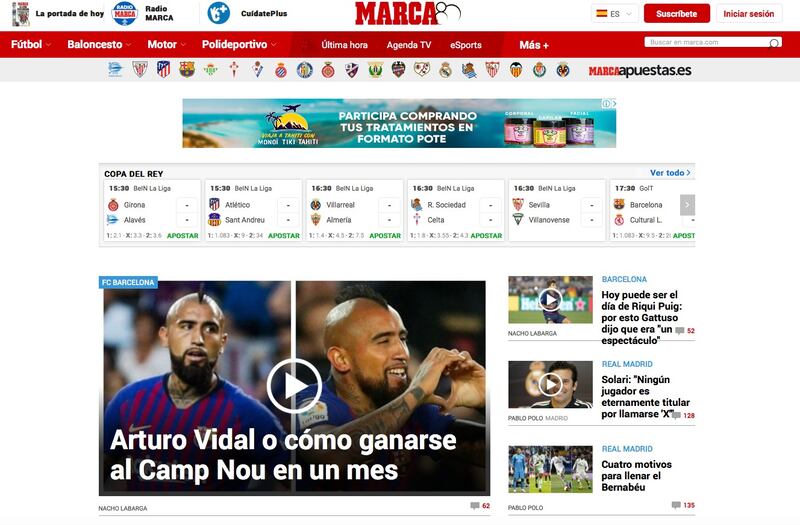Go to the Agenda TV menu item
The width and height of the screenshot is (800, 525).
(x=409, y=45)
